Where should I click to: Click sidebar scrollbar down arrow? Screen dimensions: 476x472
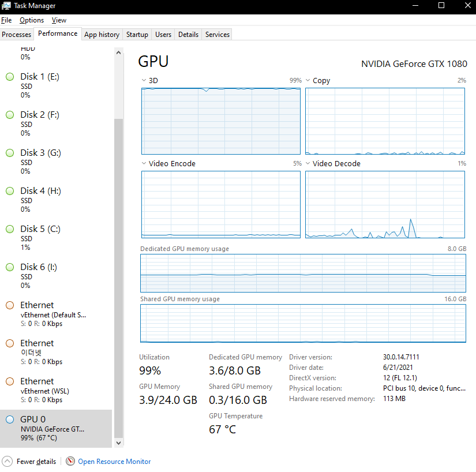pos(119,443)
